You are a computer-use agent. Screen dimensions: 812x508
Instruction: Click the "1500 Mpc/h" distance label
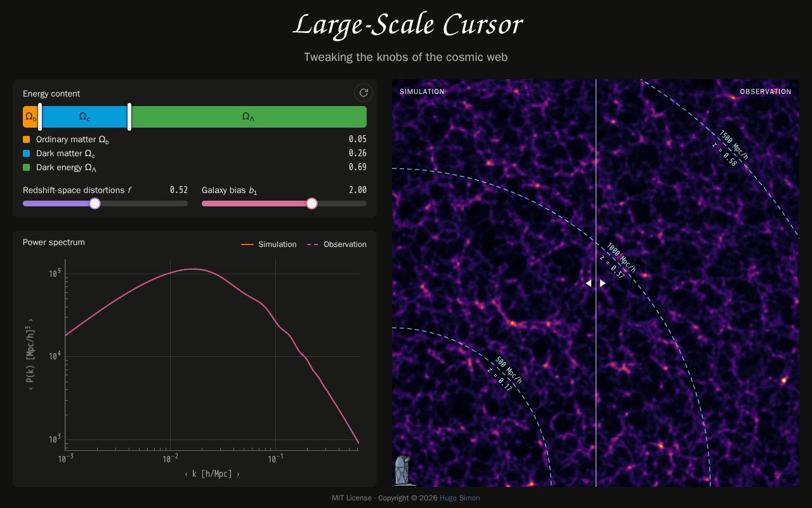pos(734,145)
